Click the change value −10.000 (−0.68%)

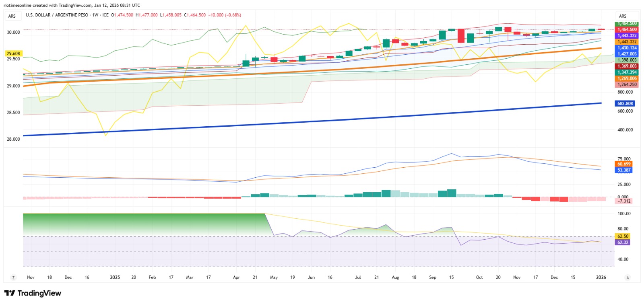coord(225,15)
